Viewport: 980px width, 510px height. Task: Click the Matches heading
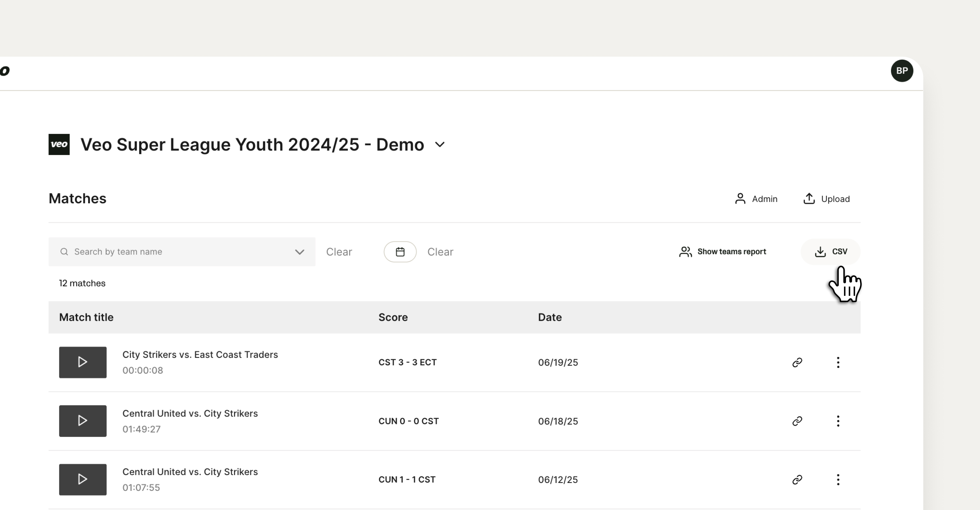(x=78, y=198)
